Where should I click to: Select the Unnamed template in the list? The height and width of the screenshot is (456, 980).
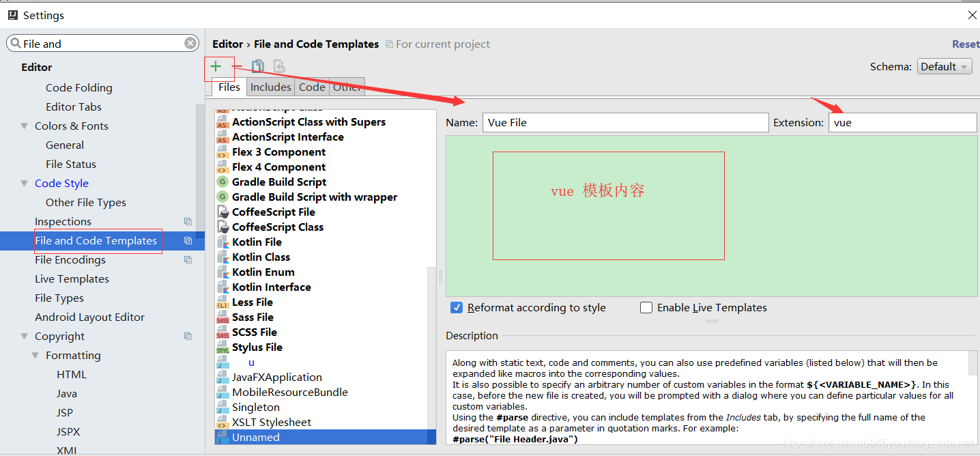click(326, 437)
